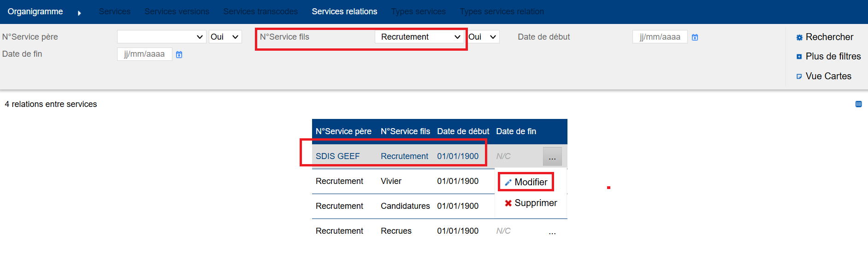Click the Modifier pencil icon
The width and height of the screenshot is (868, 260).
pos(508,183)
